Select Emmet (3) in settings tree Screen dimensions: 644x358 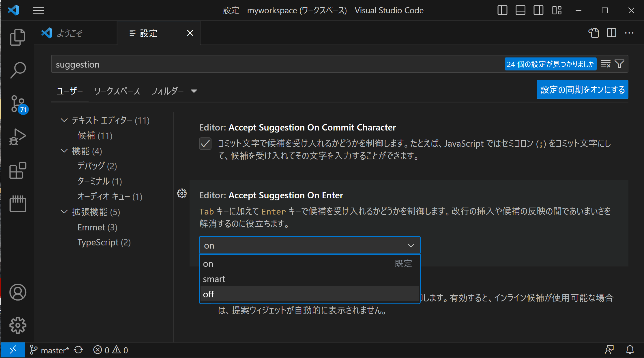[97, 227]
